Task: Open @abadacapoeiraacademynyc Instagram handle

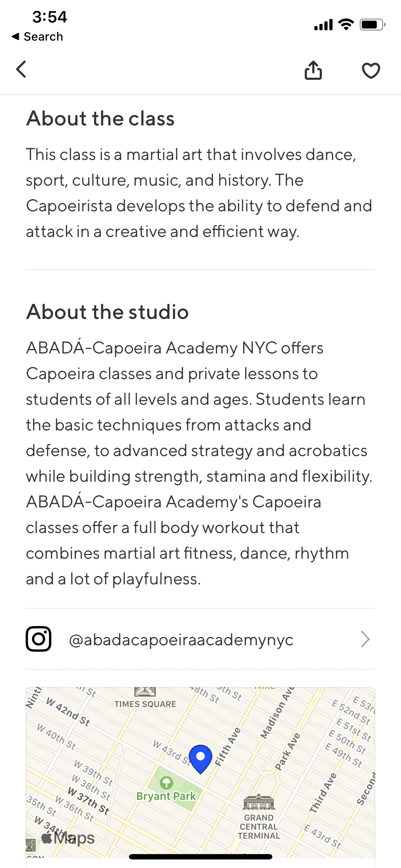Action: pyautogui.click(x=181, y=640)
